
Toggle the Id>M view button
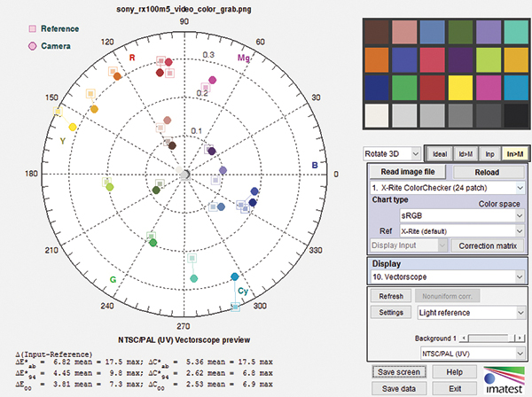tap(465, 154)
